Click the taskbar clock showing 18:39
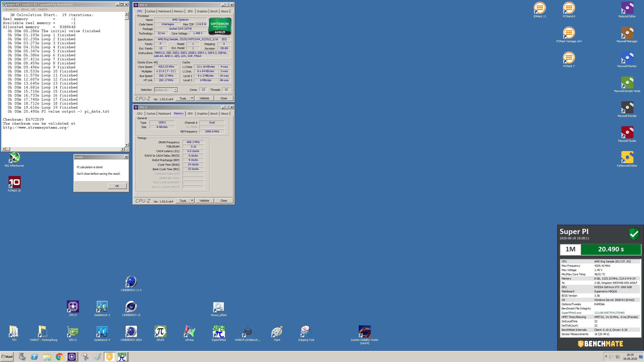The height and width of the screenshot is (362, 644). (630, 356)
